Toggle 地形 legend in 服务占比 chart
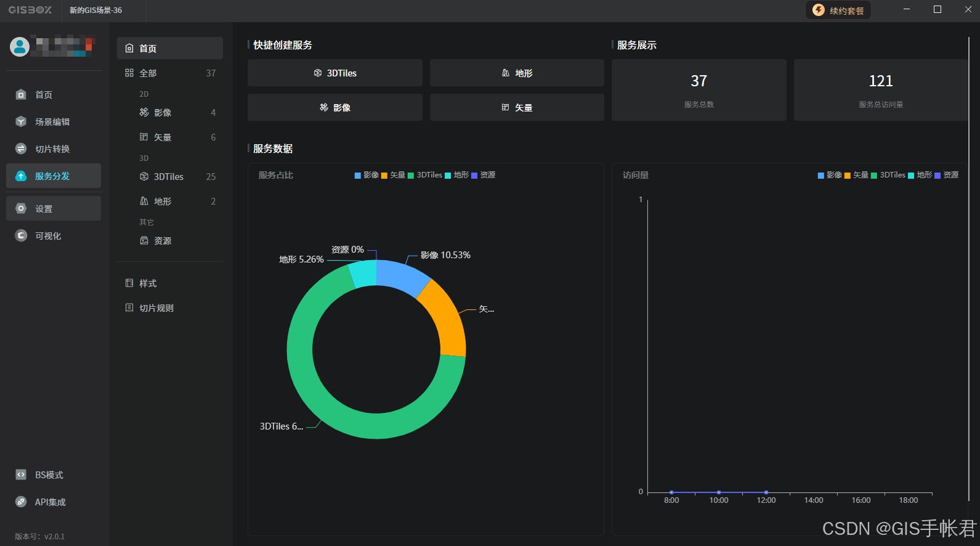The image size is (980, 546). [x=457, y=175]
